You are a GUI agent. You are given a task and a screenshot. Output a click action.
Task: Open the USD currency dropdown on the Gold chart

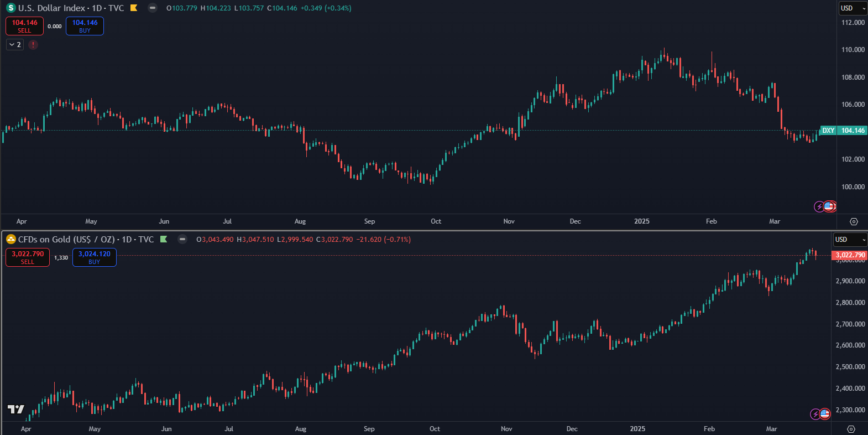coord(850,239)
